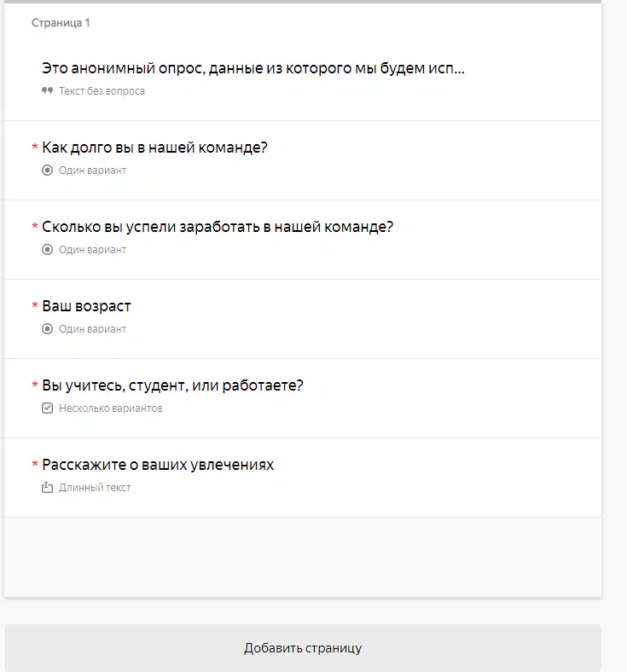
Task: Click the 'Страница 1' page label
Action: [x=61, y=23]
